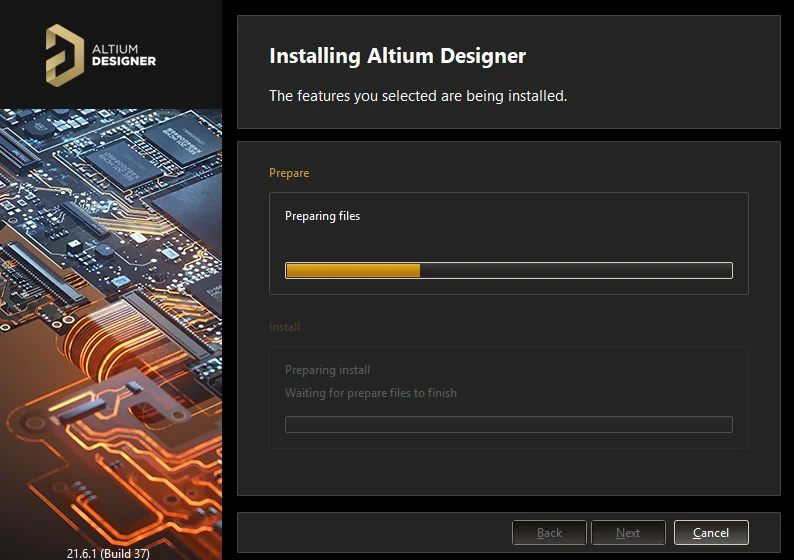Click the unfilled part of Prepare progress bar
The width and height of the screenshot is (794, 560).
(575, 270)
